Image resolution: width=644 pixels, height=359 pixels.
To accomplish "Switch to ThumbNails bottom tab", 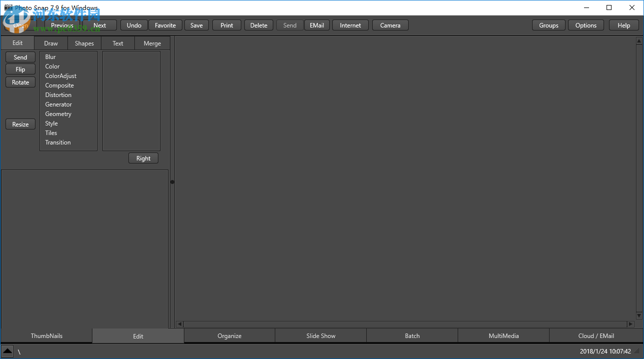I will (x=46, y=336).
